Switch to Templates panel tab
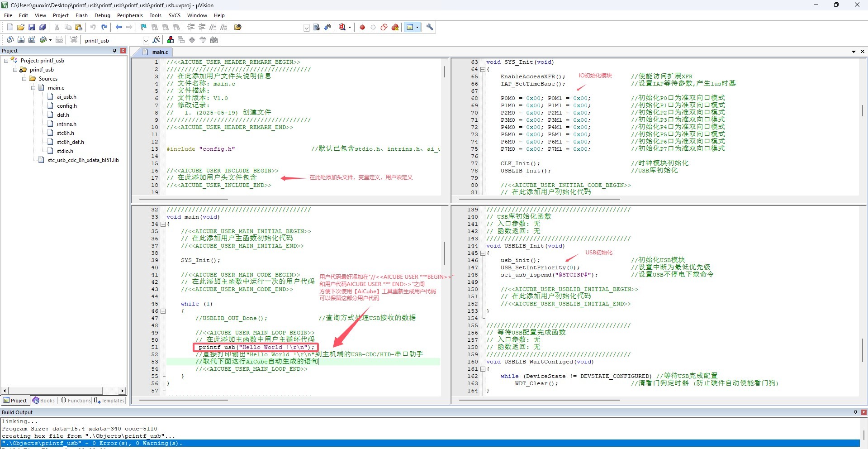The image size is (868, 449). click(109, 401)
